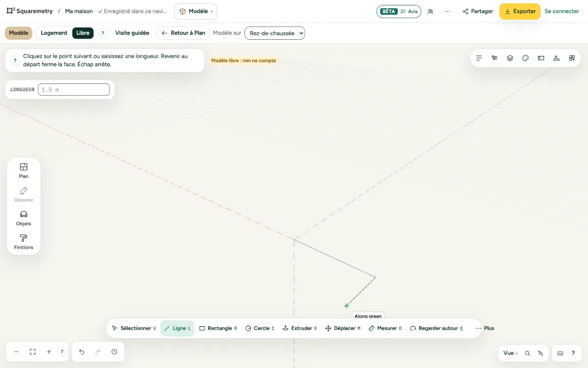Zoom in with the plus button
588x368 pixels.
tap(49, 352)
